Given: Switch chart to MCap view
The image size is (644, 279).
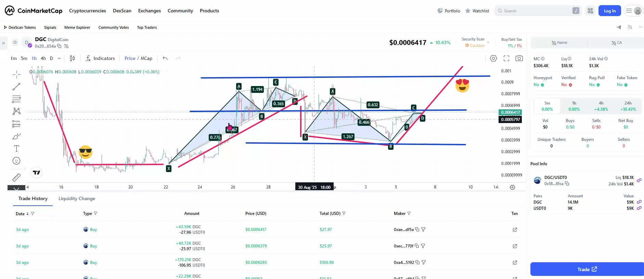Looking at the screenshot, I should pos(146,58).
